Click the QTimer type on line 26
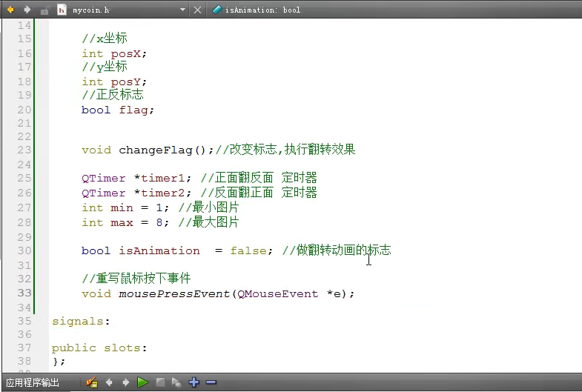 pyautogui.click(x=104, y=193)
